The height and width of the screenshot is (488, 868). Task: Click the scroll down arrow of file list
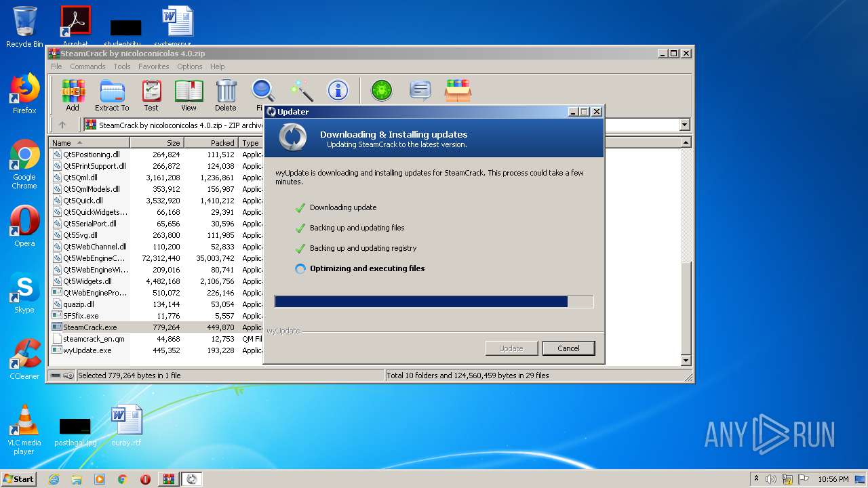pos(686,361)
